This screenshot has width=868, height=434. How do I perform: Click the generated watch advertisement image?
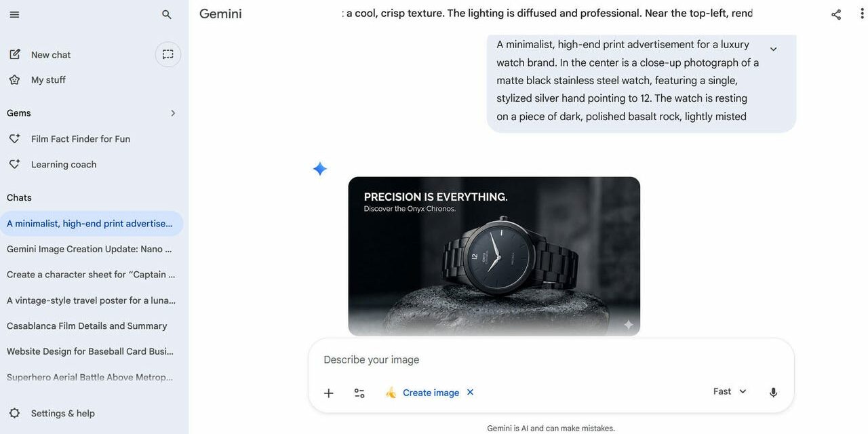click(494, 256)
